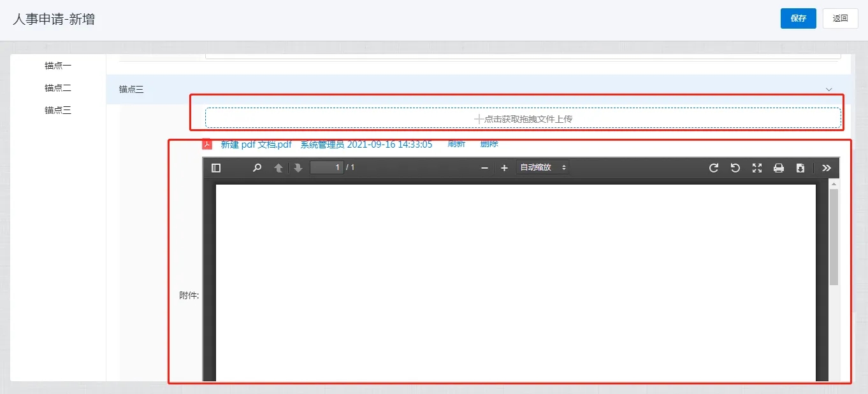This screenshot has width=868, height=394.
Task: Rotate the PDF clockwise
Action: pos(714,168)
